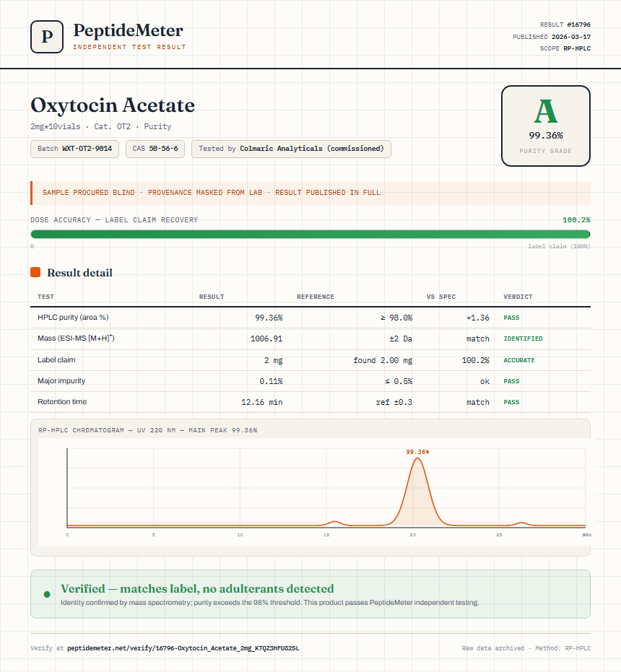621x672 pixels.
Task: Click the 1006.91 mass result
Action: pyautogui.click(x=266, y=339)
